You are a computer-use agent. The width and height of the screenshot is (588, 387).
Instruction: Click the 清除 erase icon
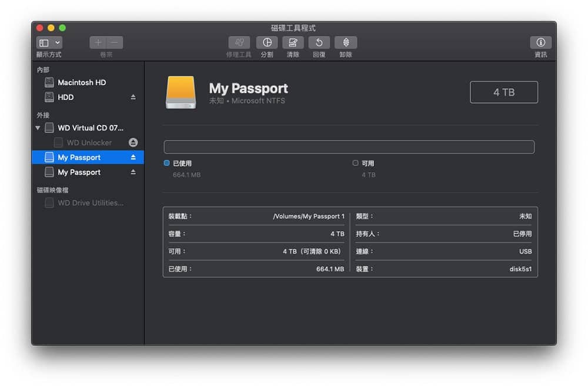point(293,42)
